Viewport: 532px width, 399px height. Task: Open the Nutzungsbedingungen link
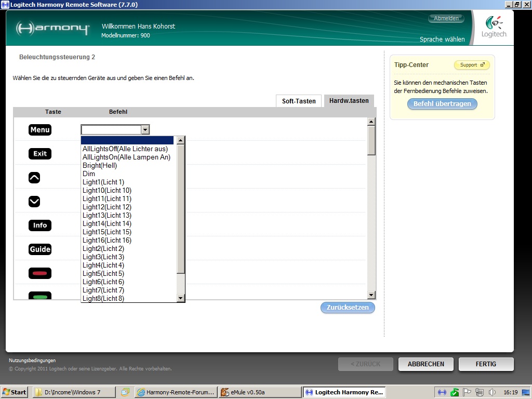[x=32, y=361]
